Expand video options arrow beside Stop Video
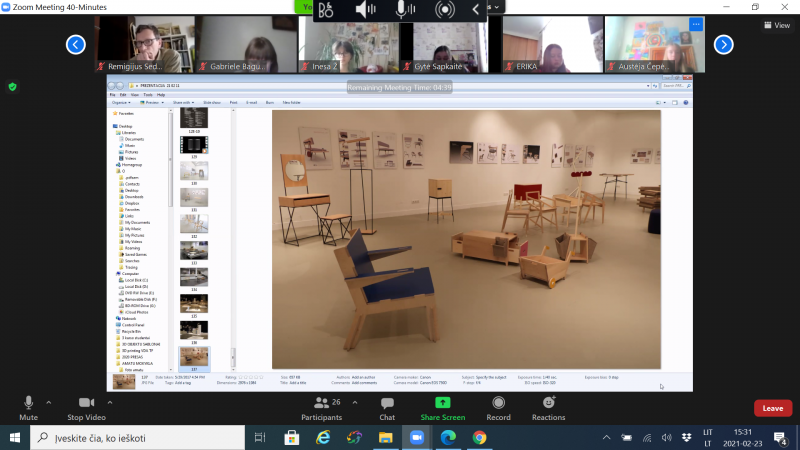The height and width of the screenshot is (450, 800). (110, 403)
